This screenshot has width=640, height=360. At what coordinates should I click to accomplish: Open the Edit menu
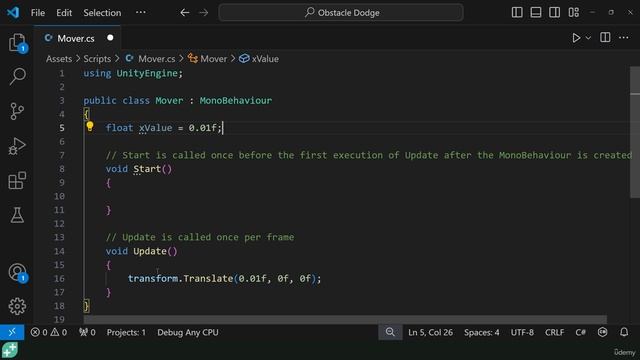[x=64, y=13]
